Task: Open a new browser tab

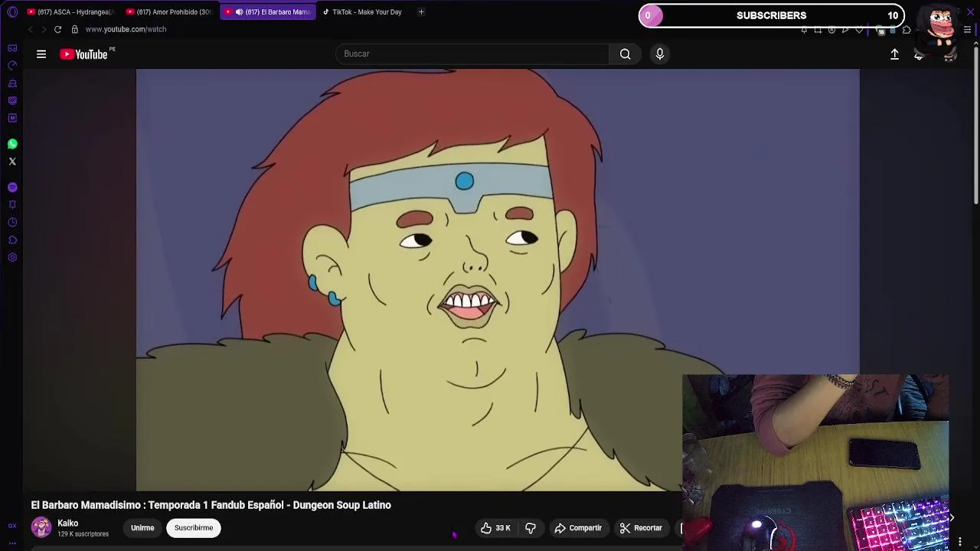Action: point(421,12)
